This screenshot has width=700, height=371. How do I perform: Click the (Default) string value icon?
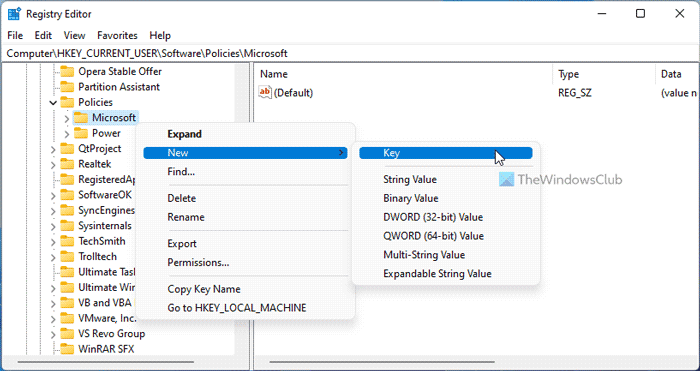click(x=265, y=92)
